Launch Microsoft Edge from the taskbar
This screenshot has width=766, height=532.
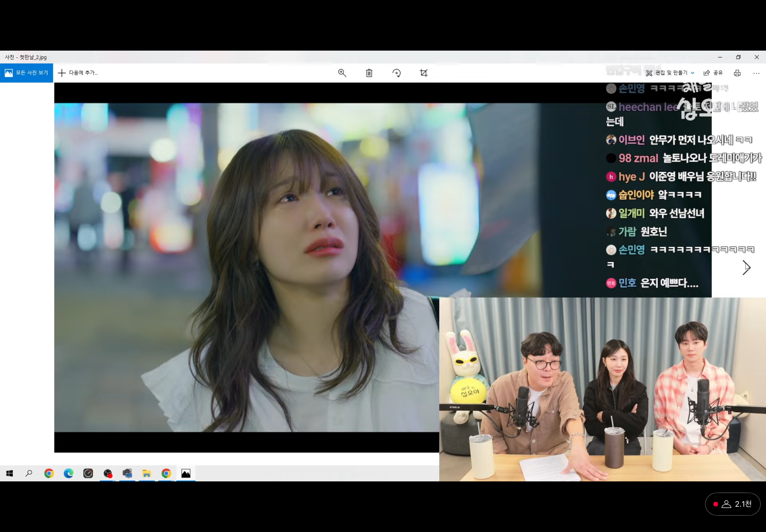[x=68, y=473]
